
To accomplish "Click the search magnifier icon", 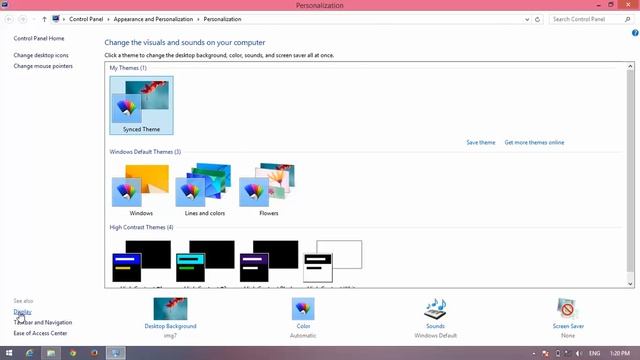I will (627, 19).
